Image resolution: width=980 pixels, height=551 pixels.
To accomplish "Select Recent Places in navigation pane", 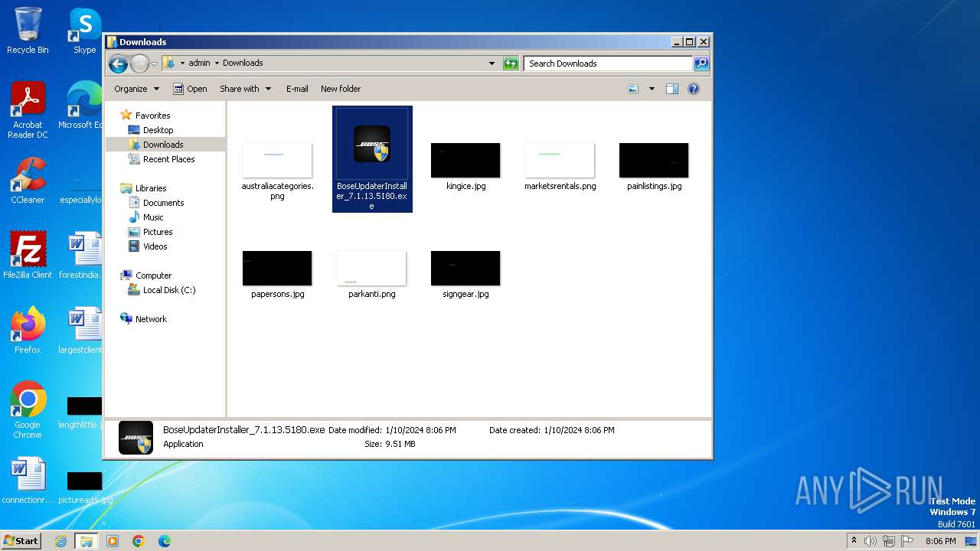I will (168, 159).
